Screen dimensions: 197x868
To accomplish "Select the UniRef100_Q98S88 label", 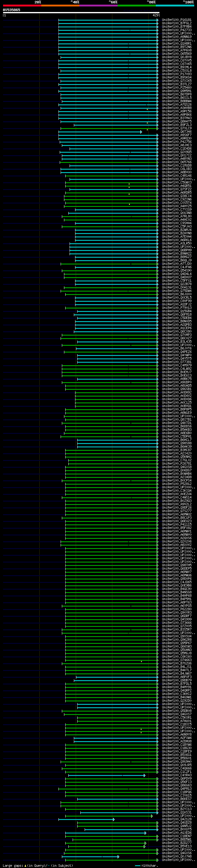I will click(176, 443).
